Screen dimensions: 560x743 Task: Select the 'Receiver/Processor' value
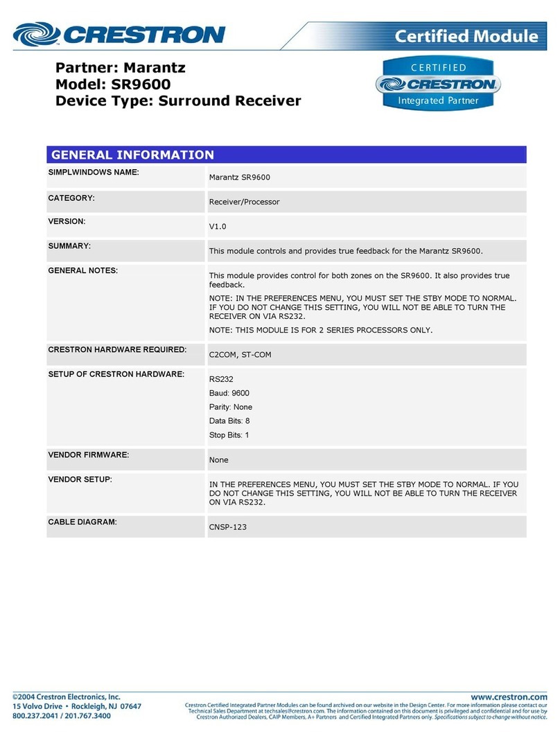[244, 202]
